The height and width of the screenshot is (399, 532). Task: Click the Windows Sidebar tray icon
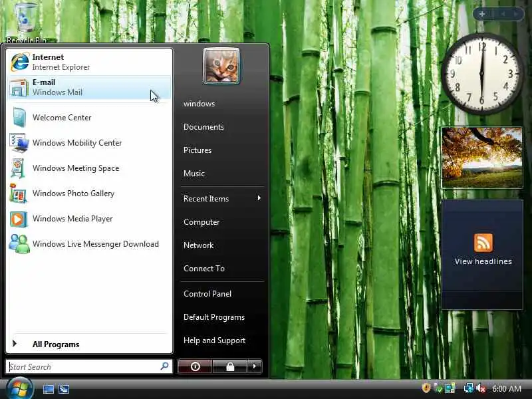click(450, 388)
